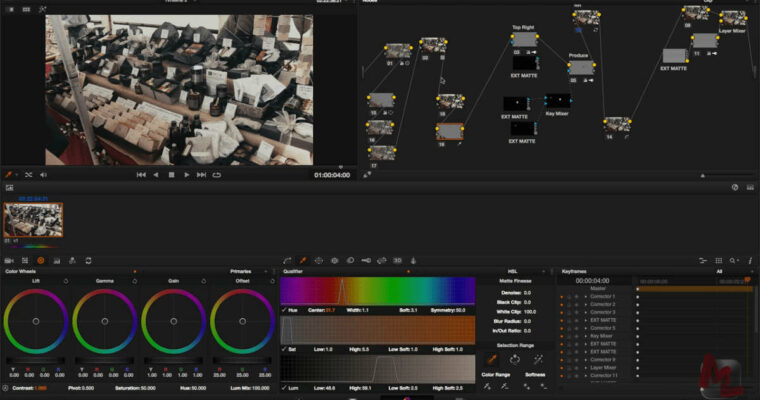This screenshot has height=400, width=760.
Task: Click the invert selection range icon
Action: click(x=515, y=359)
